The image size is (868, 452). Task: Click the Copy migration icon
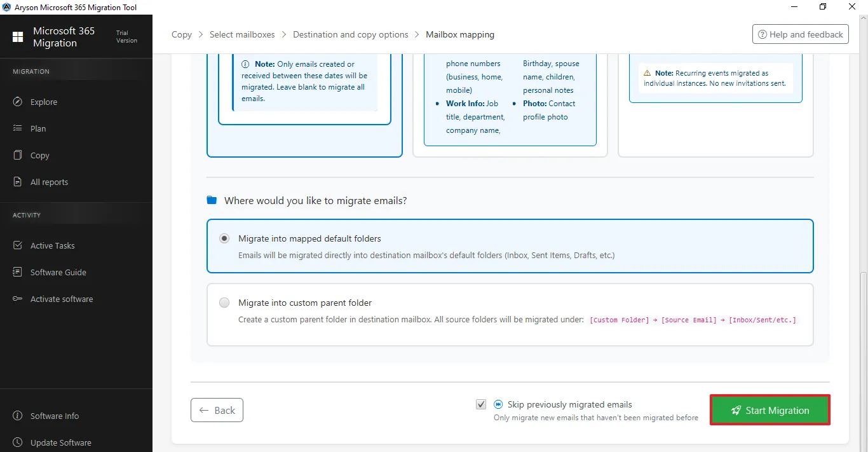pos(17,155)
